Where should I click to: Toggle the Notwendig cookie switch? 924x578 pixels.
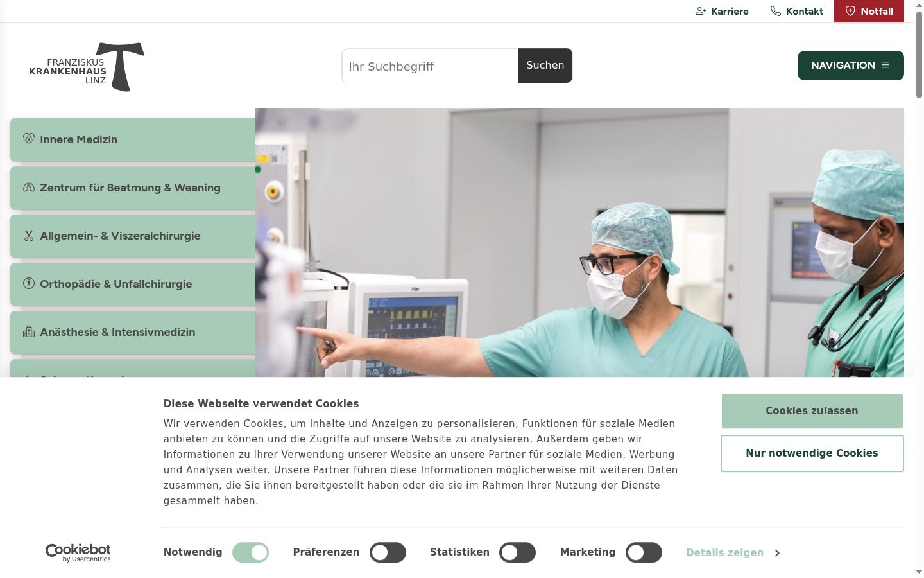pyautogui.click(x=250, y=552)
